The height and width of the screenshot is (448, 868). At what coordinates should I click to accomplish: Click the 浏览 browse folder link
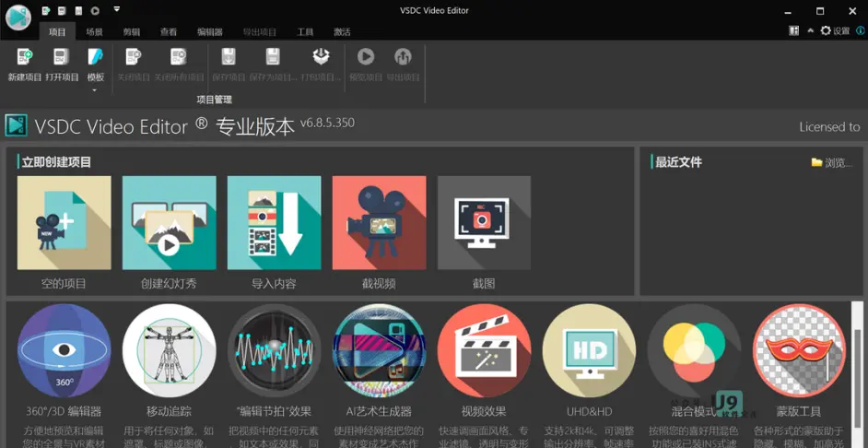coord(831,163)
